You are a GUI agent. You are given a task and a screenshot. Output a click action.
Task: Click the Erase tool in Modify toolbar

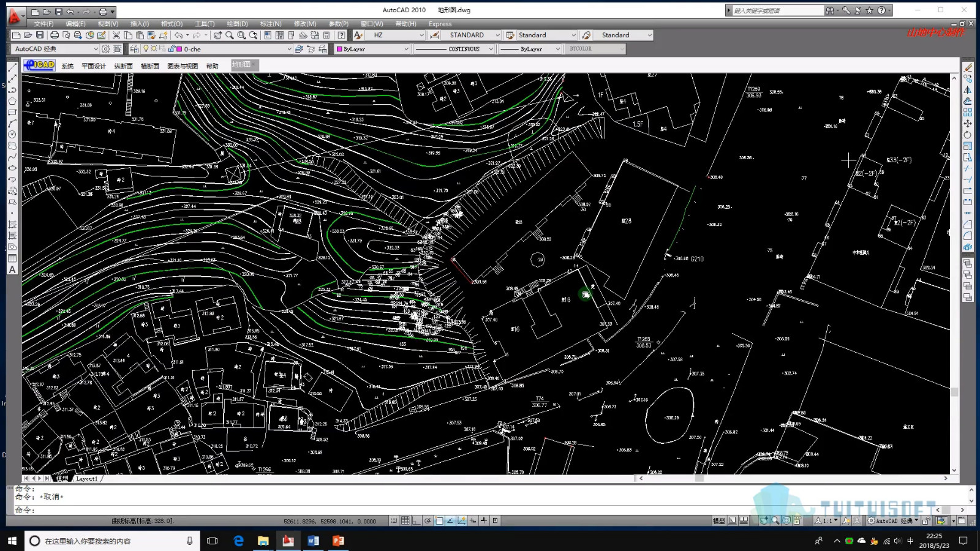968,67
